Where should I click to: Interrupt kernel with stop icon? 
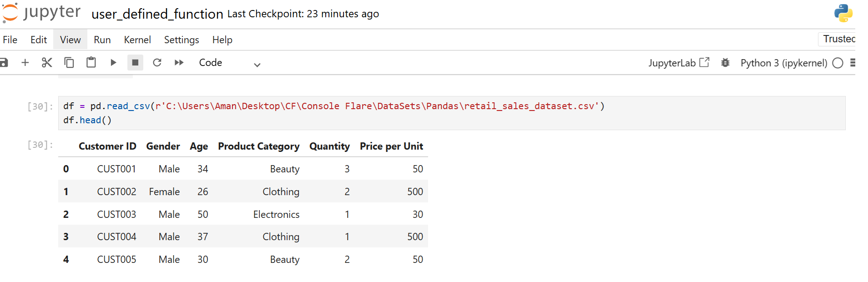135,63
